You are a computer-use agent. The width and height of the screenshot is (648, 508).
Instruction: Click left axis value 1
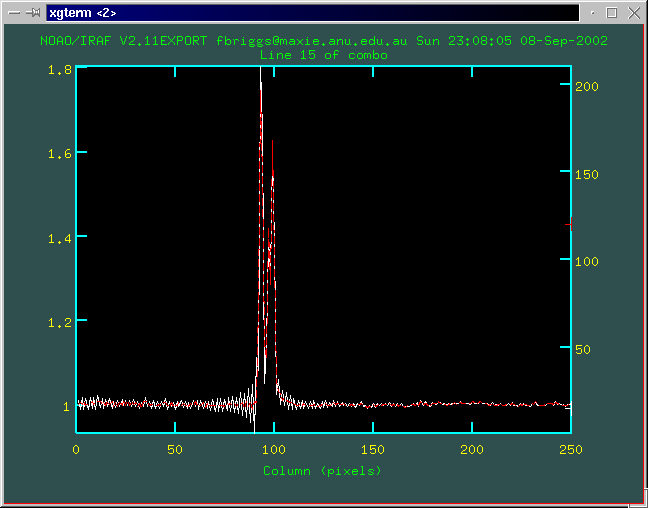click(x=66, y=407)
